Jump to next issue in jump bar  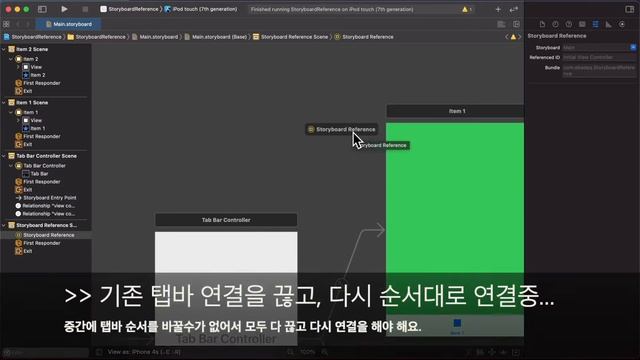point(519,37)
